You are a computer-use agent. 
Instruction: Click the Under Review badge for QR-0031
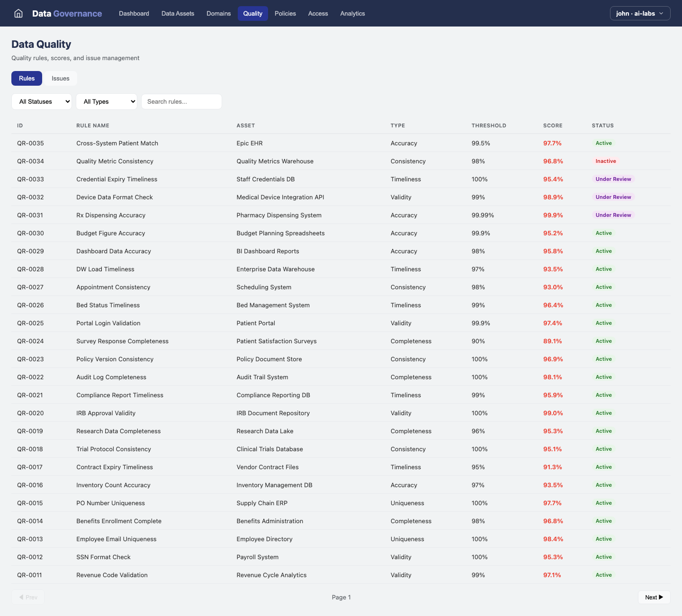(x=613, y=215)
